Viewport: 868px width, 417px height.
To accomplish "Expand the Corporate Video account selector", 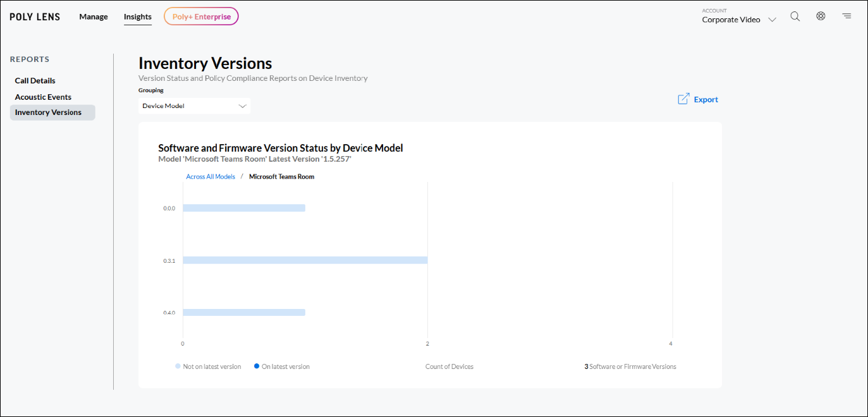I will coord(738,19).
